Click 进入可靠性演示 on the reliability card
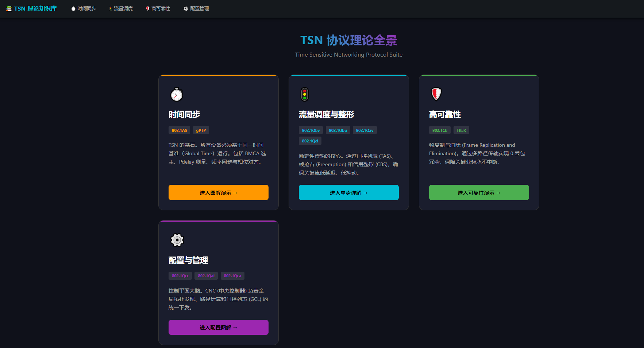Viewport: 644px width, 348px height. tap(479, 192)
